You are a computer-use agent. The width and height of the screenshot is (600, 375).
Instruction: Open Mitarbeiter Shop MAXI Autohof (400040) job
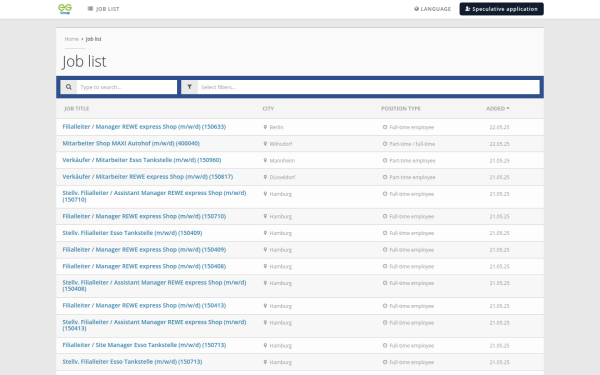(x=131, y=143)
